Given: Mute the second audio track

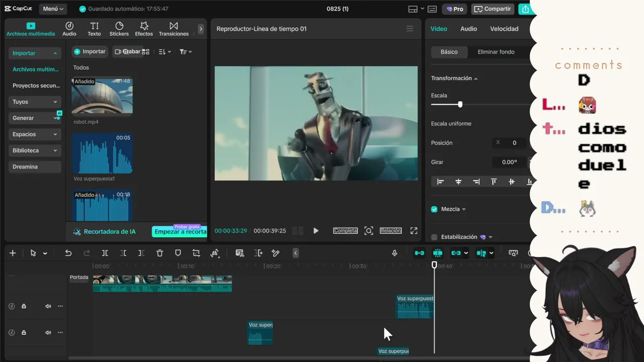Looking at the screenshot, I should pos(48,332).
